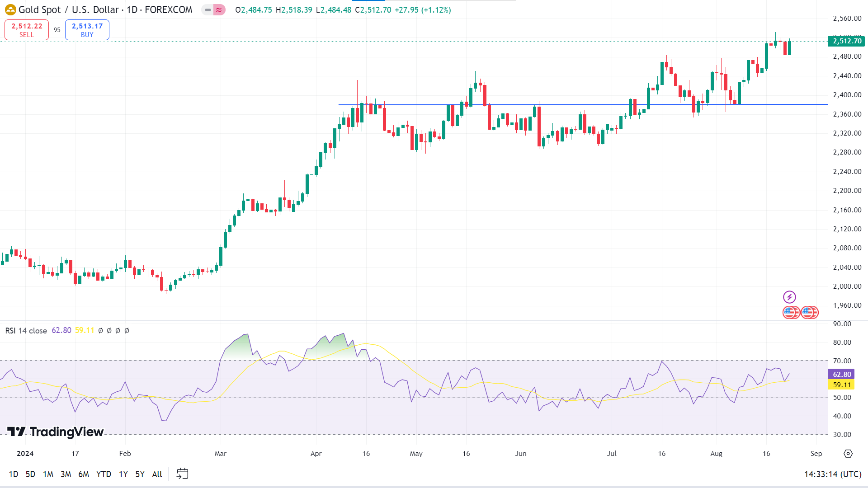Open the Gold Spot / U.S. Dollar symbol title

(105, 9)
